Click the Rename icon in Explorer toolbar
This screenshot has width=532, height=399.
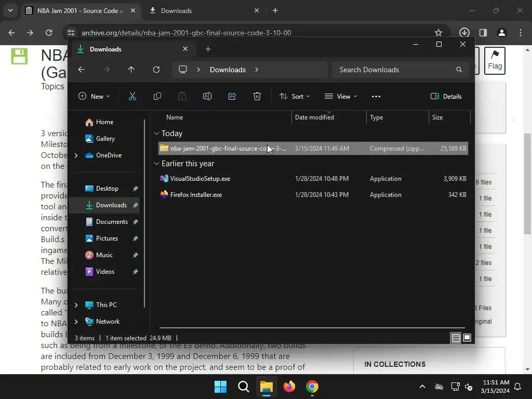pyautogui.click(x=207, y=96)
